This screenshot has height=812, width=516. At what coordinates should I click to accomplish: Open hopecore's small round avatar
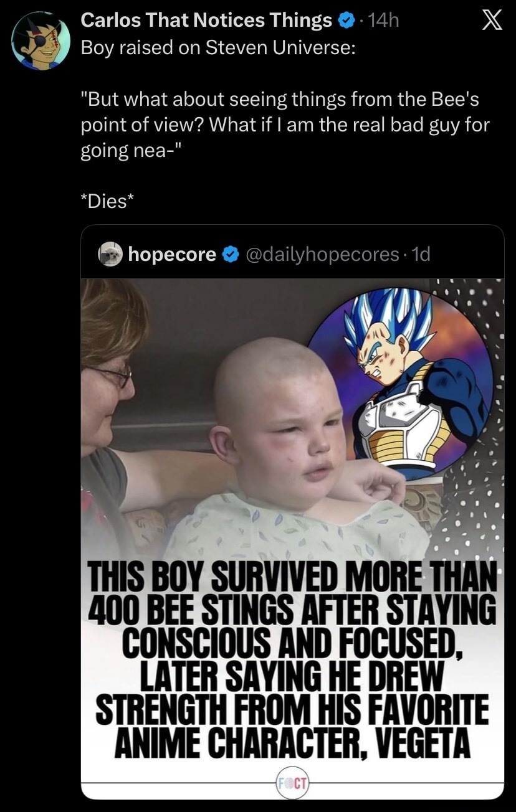click(110, 254)
